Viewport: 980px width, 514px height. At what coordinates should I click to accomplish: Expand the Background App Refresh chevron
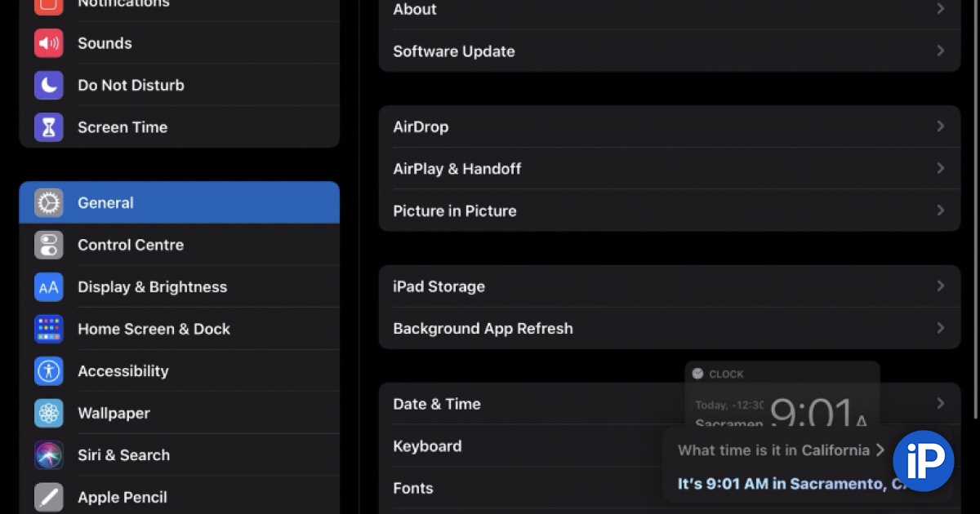[x=940, y=328]
